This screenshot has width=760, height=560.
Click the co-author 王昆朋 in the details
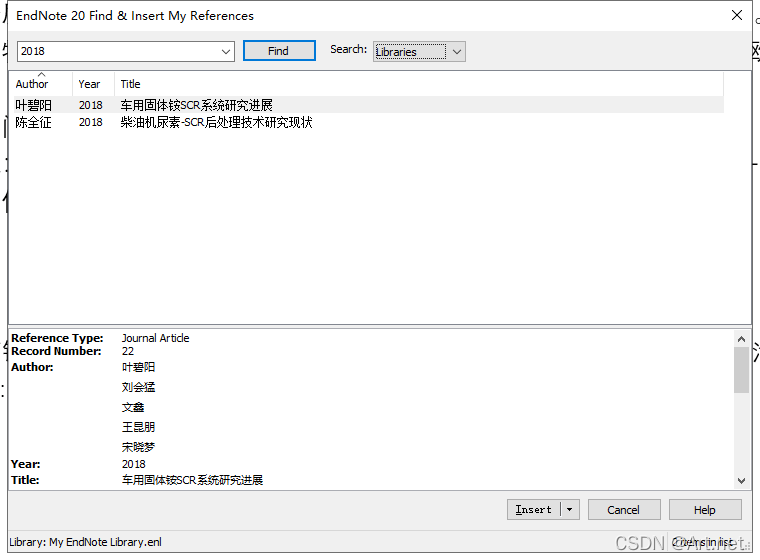139,427
